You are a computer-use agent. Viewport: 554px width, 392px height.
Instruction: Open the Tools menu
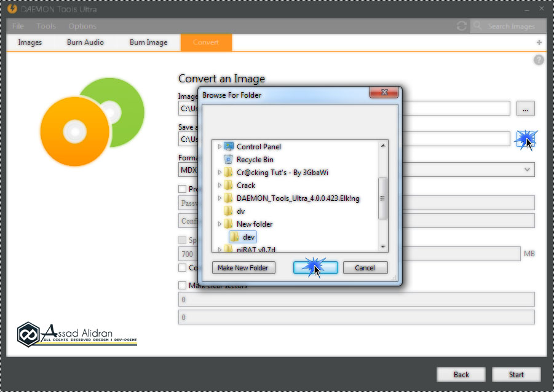(46, 26)
